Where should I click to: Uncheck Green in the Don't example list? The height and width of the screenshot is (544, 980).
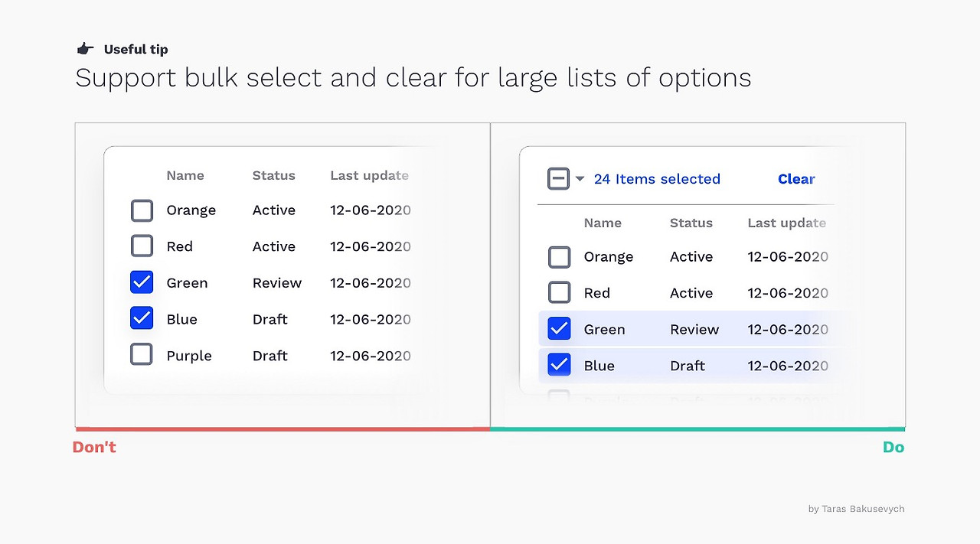pos(142,282)
